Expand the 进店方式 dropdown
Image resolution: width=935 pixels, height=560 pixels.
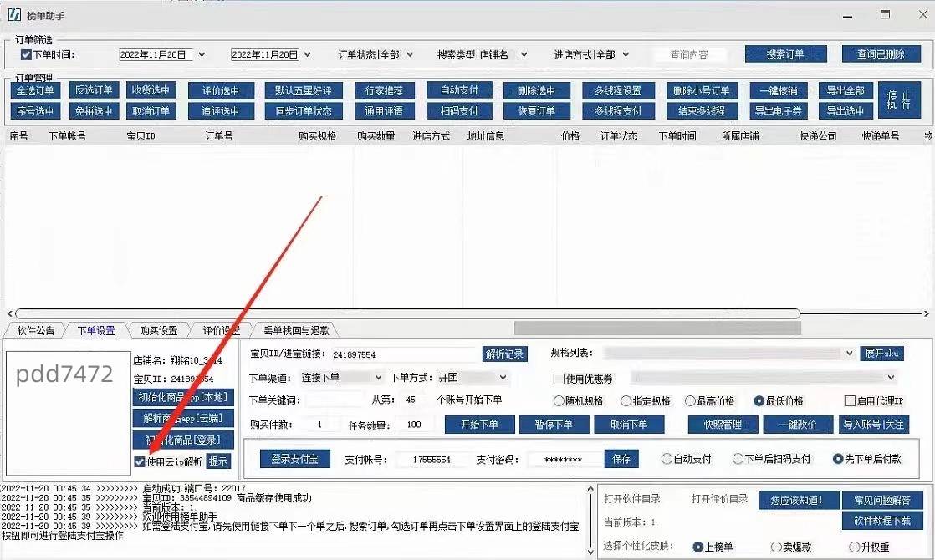pyautogui.click(x=626, y=55)
